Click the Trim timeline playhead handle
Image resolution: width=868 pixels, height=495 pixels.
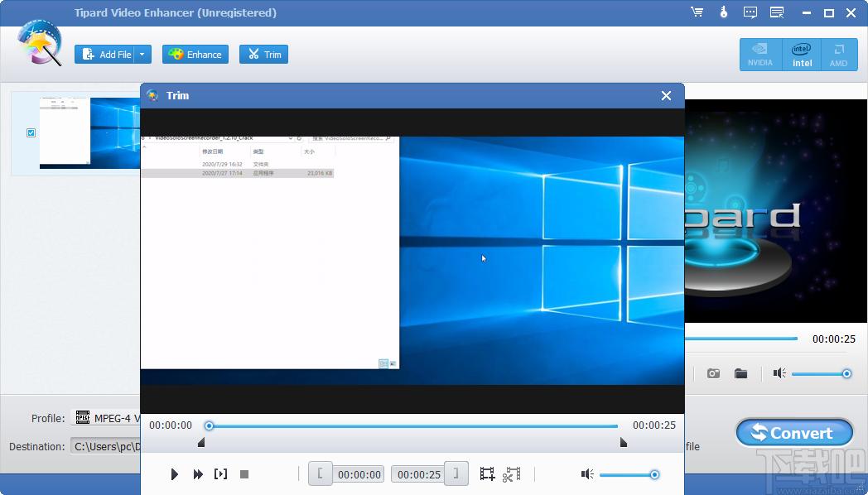[x=209, y=425]
